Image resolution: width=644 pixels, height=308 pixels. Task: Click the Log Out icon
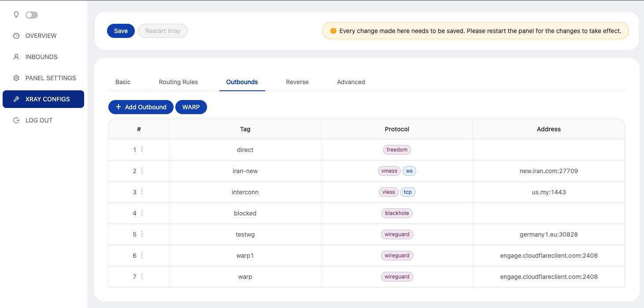pos(16,120)
